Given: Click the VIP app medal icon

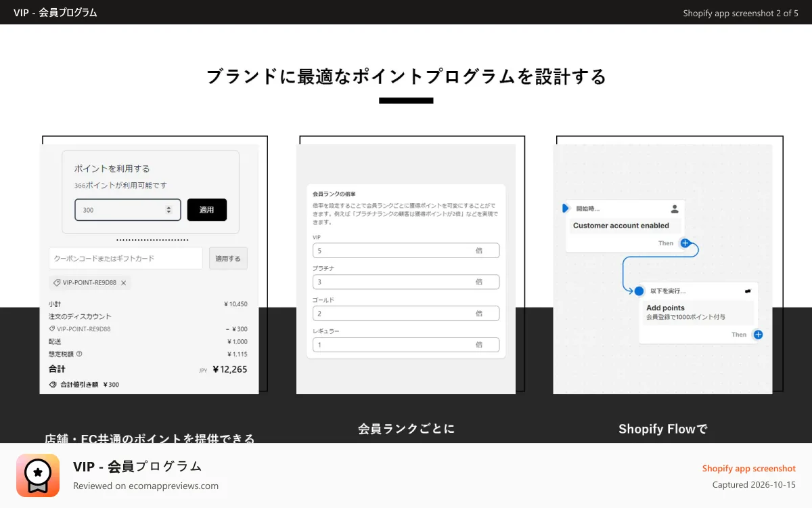Looking at the screenshot, I should click(38, 475).
